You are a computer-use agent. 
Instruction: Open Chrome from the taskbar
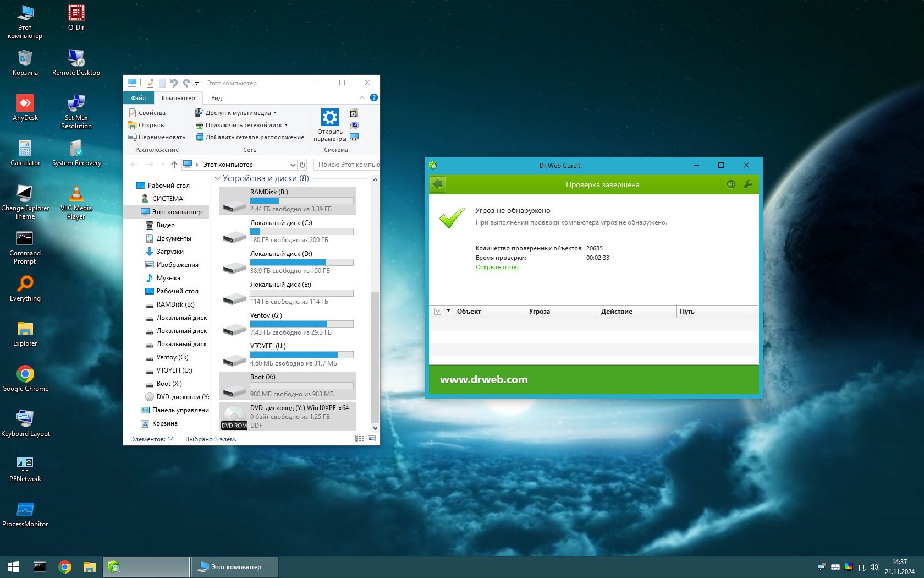point(65,566)
